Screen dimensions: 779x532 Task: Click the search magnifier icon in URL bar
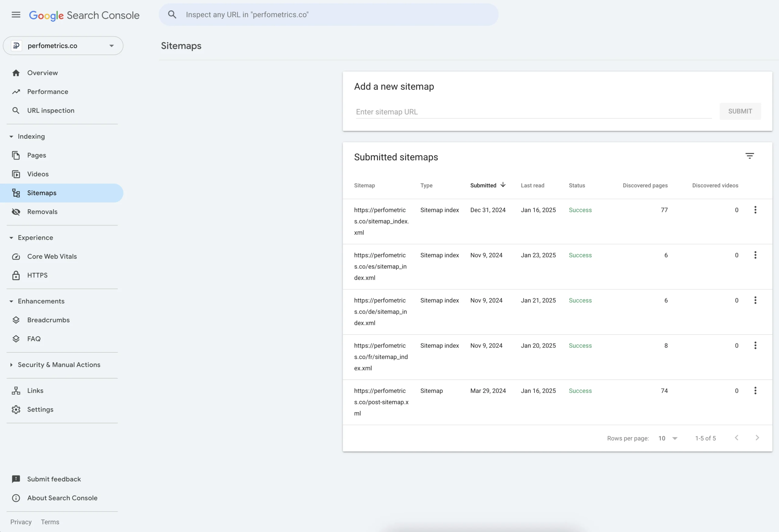[x=172, y=14]
